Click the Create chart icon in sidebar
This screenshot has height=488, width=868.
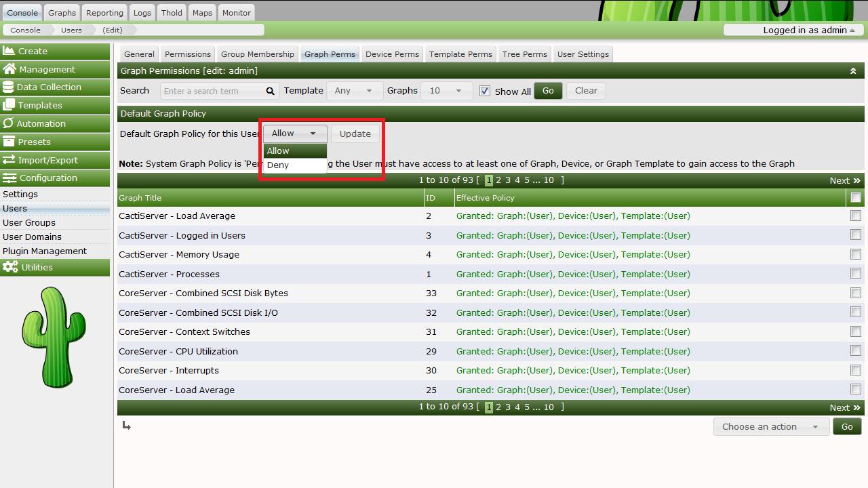pyautogui.click(x=9, y=51)
